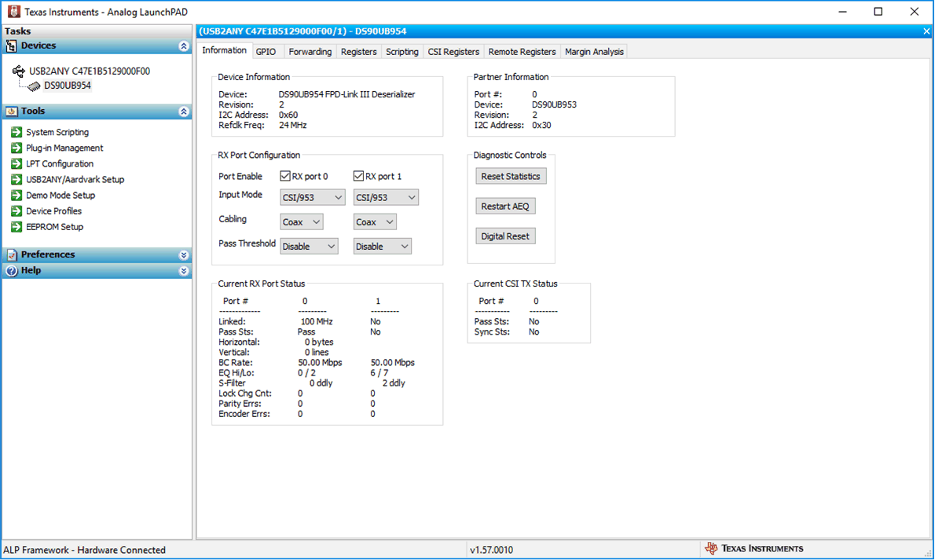Launch Plug-in Management
Viewport: 935px width, 560px height.
click(67, 148)
